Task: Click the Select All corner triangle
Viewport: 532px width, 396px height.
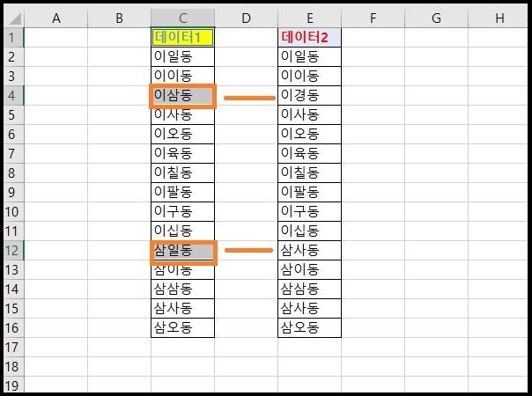Action: (x=14, y=18)
